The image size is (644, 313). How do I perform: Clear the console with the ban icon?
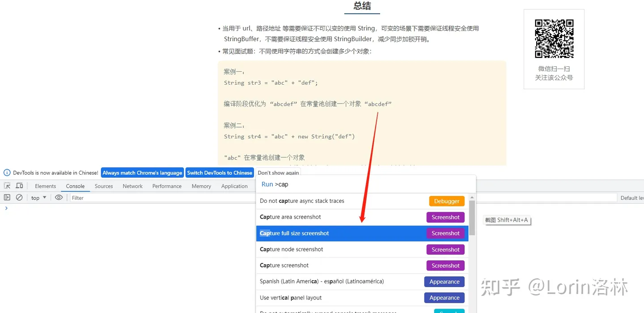click(x=19, y=197)
